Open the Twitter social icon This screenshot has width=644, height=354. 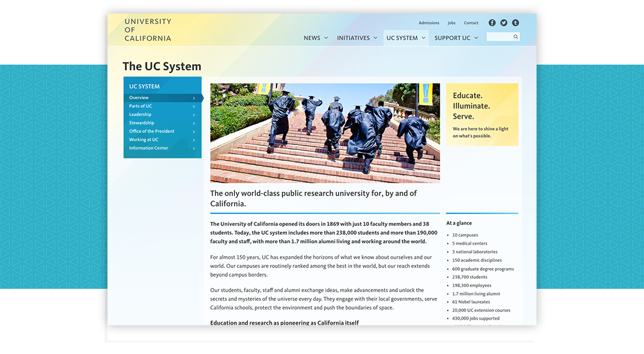tap(503, 23)
